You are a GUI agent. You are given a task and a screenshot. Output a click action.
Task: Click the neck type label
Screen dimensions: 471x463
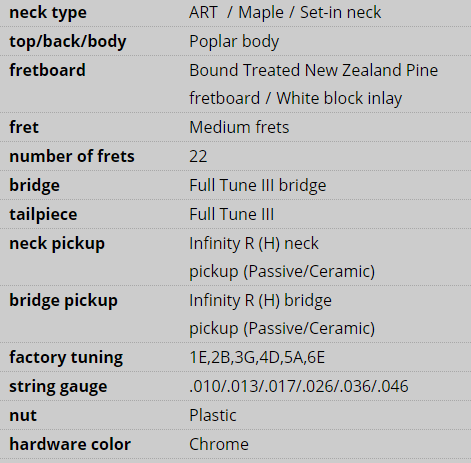(x=48, y=13)
